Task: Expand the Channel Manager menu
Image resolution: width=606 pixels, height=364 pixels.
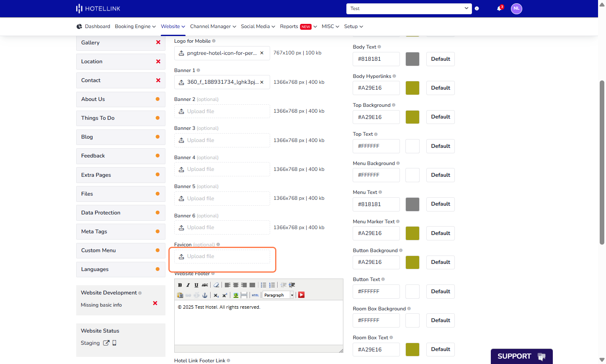Action: 213,26
